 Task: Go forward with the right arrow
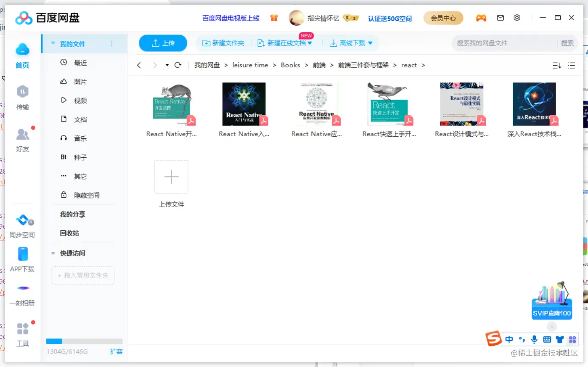pyautogui.click(x=155, y=65)
